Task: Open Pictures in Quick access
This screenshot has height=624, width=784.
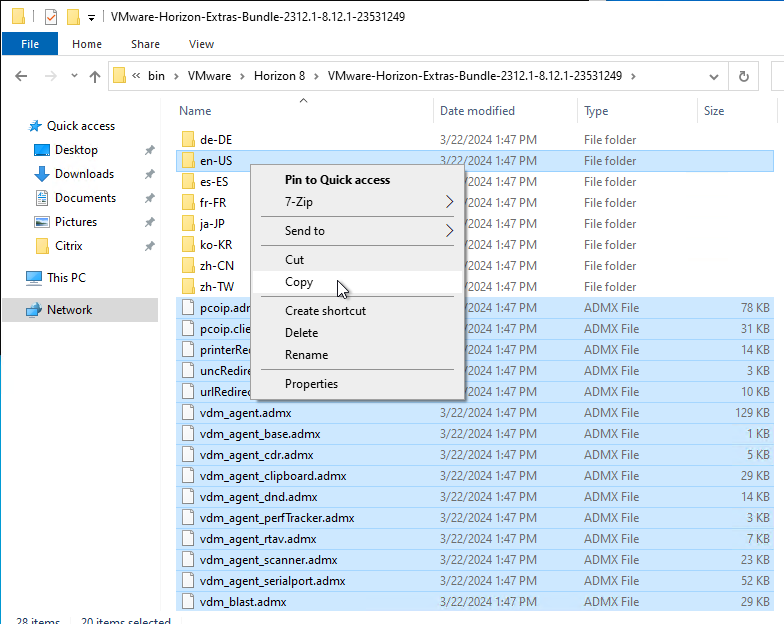Action: (76, 222)
